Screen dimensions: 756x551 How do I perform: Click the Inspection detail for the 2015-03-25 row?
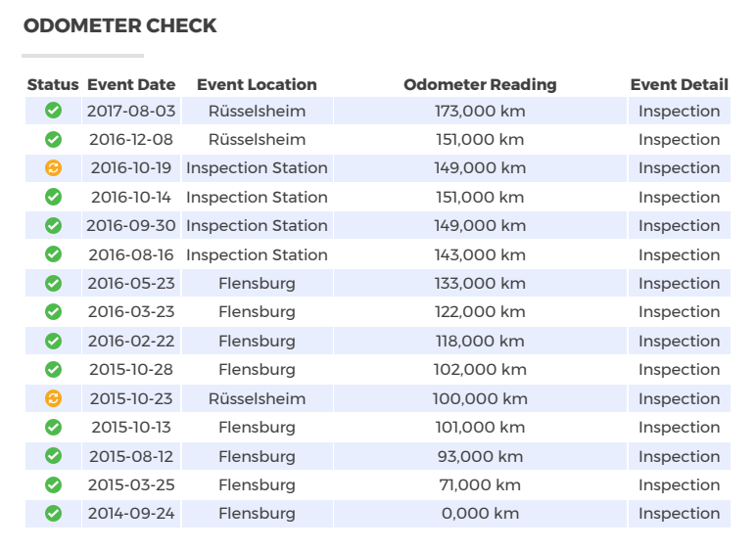coord(679,485)
